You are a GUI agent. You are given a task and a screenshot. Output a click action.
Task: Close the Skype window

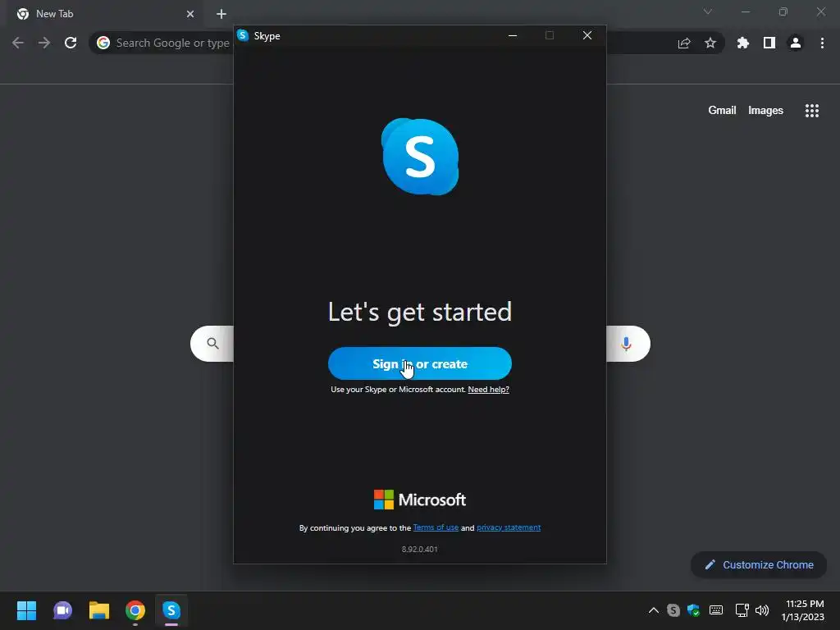tap(587, 35)
